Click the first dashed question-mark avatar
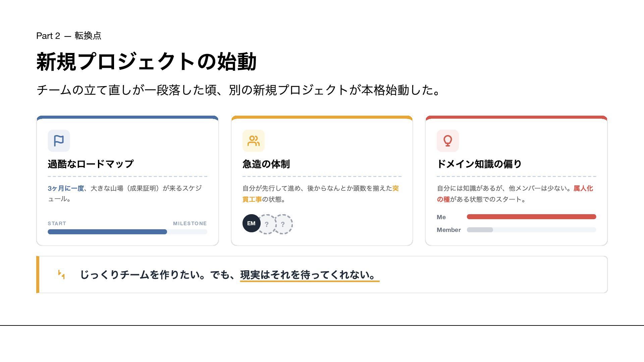Image resolution: width=644 pixels, height=362 pixels. click(x=267, y=224)
